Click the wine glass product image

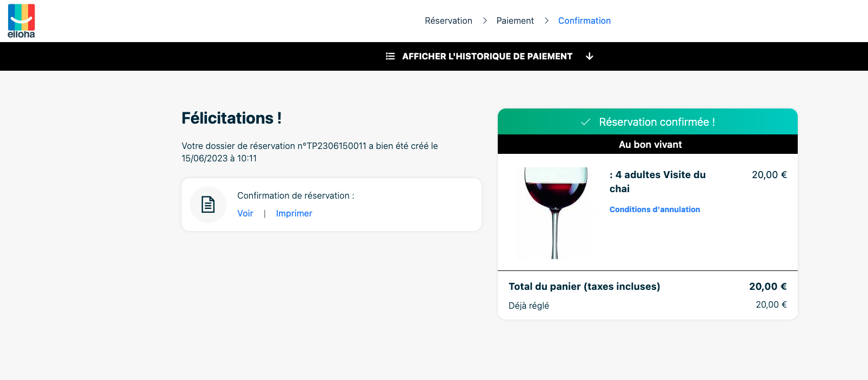555,212
